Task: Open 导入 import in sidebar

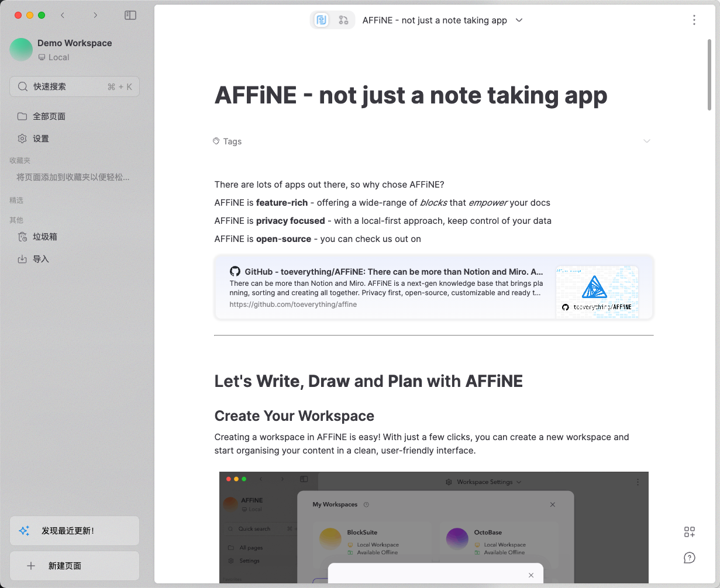Action: pos(74,259)
